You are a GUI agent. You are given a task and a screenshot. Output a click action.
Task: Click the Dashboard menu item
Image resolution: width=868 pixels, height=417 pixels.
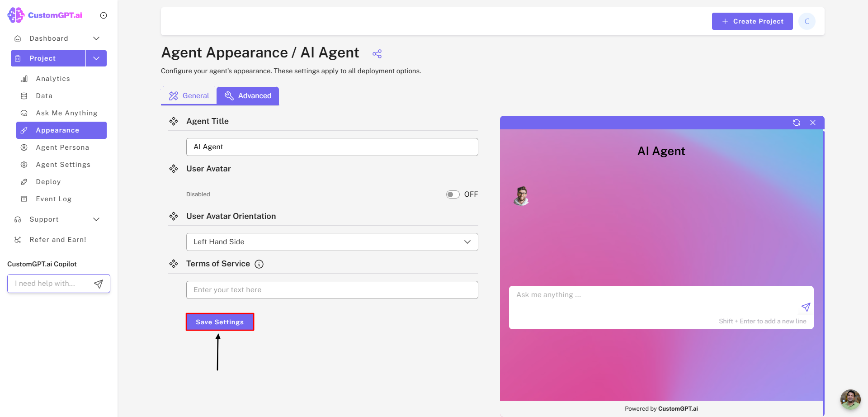tap(49, 38)
